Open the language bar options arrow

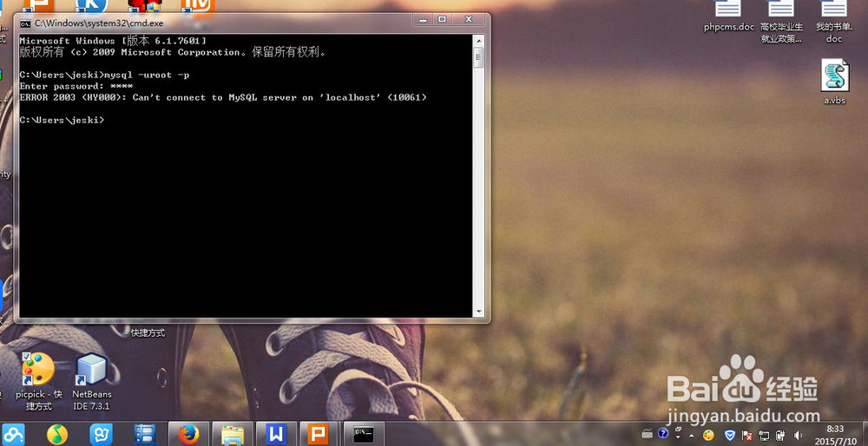pos(678,437)
